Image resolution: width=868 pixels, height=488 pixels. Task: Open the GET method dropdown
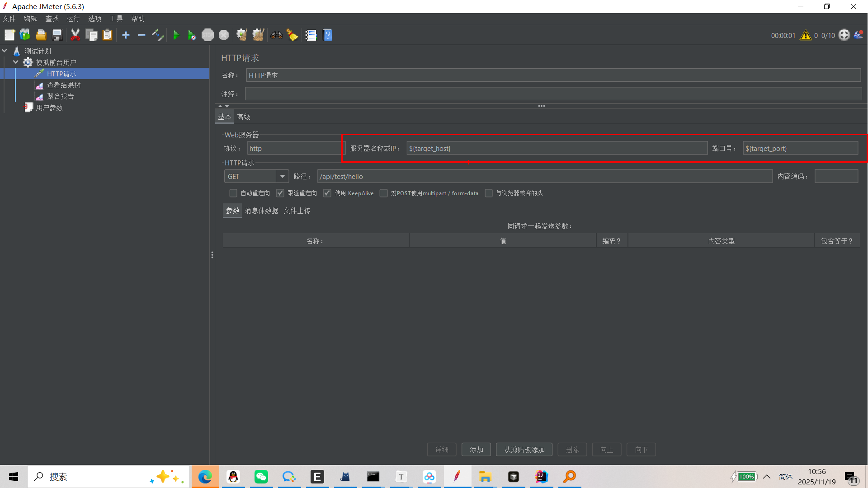[x=282, y=176]
